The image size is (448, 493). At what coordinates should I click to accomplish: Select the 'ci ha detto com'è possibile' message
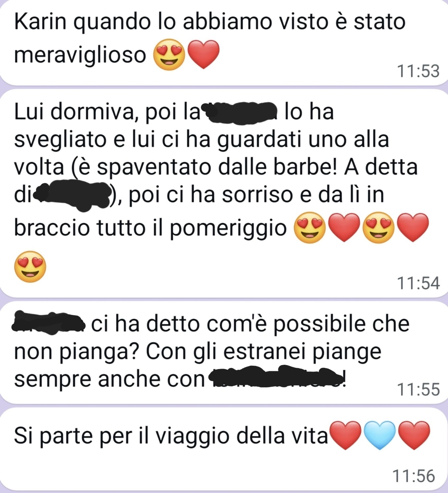[224, 352]
